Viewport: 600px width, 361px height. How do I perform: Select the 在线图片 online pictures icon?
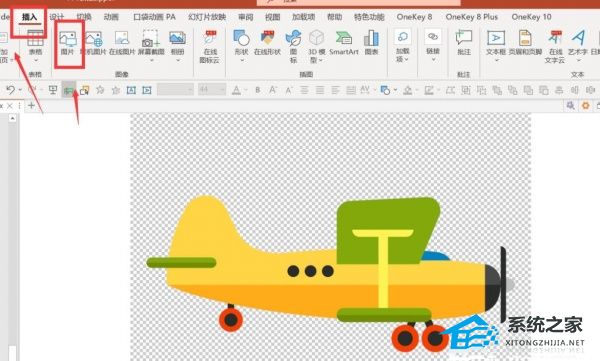(122, 43)
